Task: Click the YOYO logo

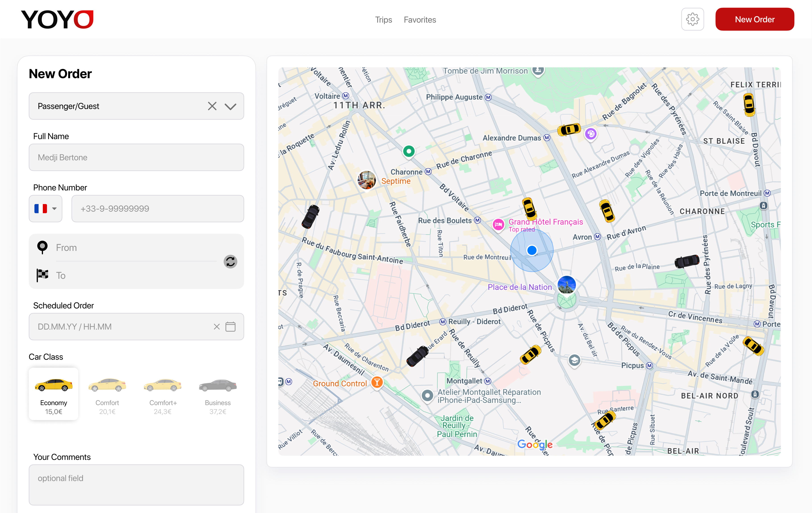Action: 57,19
